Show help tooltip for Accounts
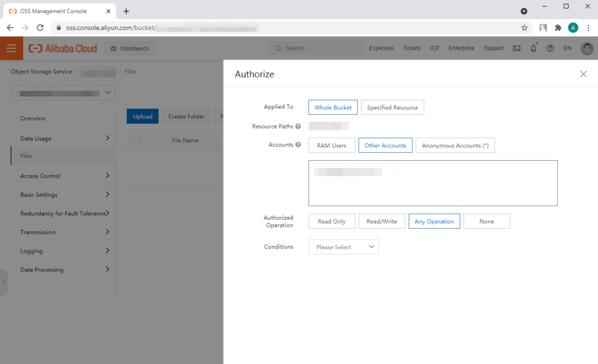This screenshot has width=598, height=364. tap(298, 145)
